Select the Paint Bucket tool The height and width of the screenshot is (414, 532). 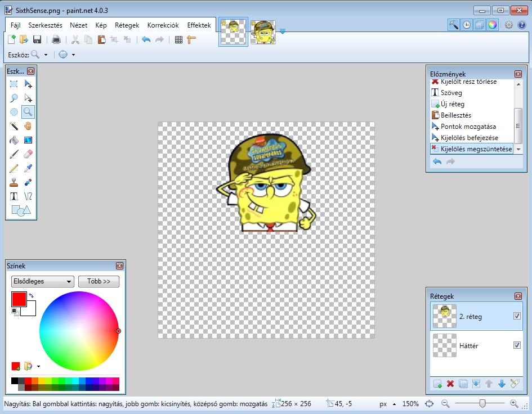(x=14, y=140)
